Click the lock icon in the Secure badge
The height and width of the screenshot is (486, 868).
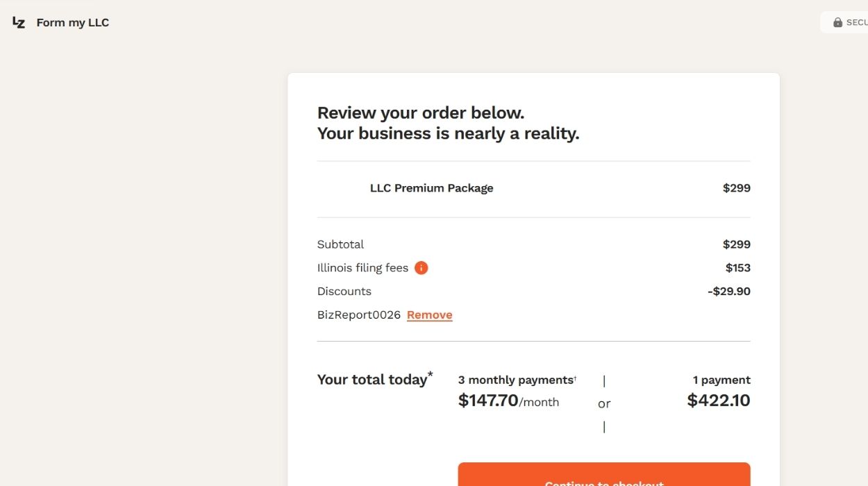(x=837, y=22)
